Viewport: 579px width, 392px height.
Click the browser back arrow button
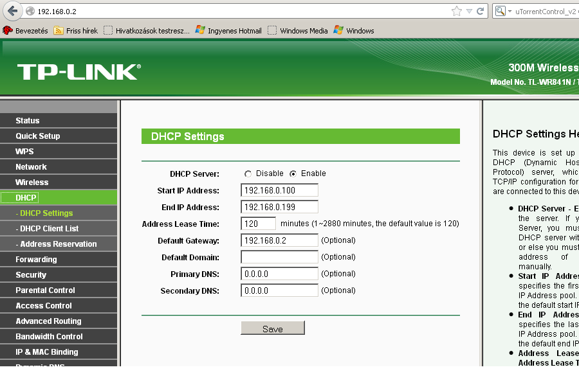[x=12, y=11]
